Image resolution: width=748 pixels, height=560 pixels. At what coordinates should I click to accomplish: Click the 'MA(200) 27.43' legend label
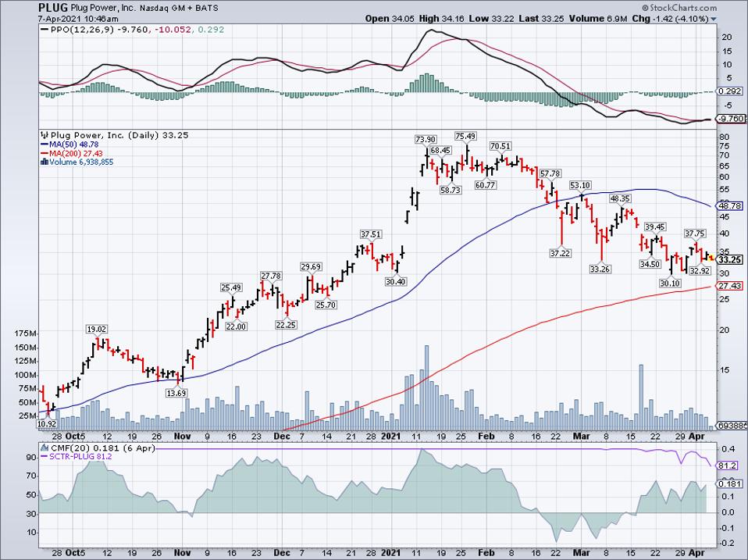[x=76, y=154]
